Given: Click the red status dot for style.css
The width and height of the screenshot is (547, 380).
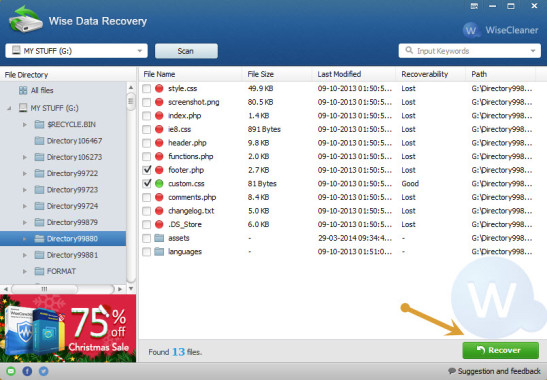Looking at the screenshot, I should point(159,88).
